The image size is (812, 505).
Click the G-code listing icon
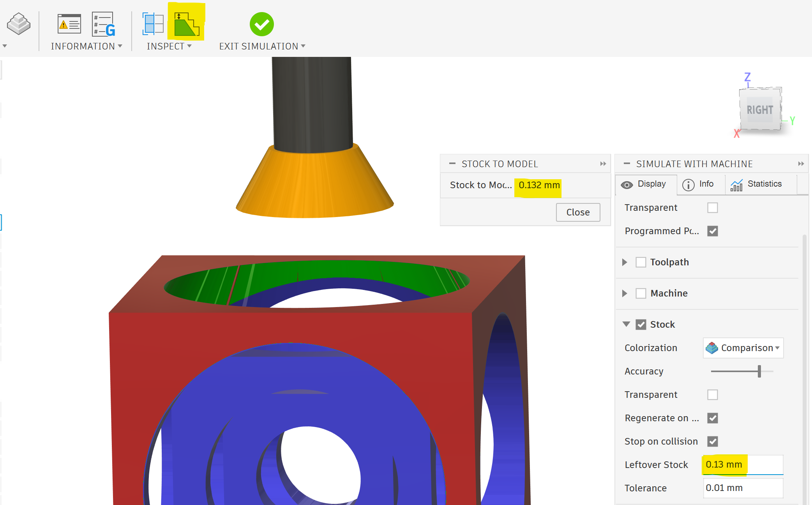pos(104,24)
